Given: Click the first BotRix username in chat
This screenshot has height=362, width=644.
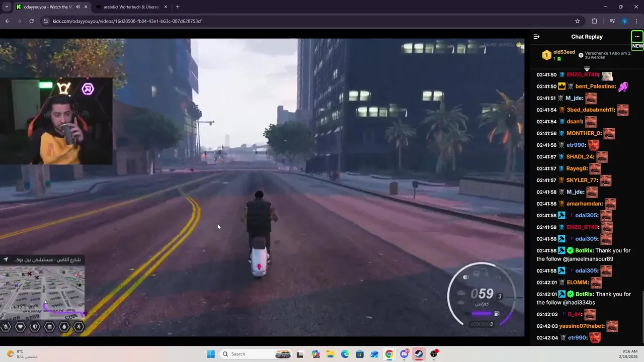Looking at the screenshot, I should [x=584, y=251].
